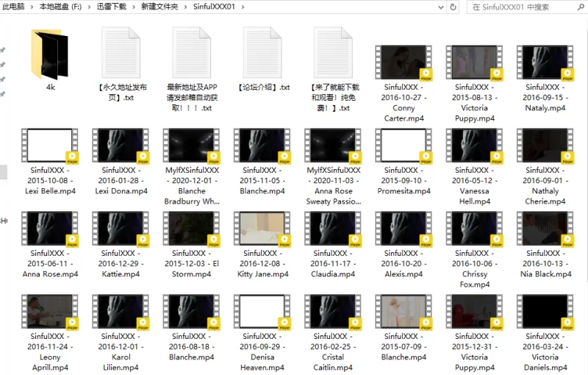Click the 本地磁盘 (F:) breadcrumb
Viewport: 588px width, 375px height.
coord(60,7)
